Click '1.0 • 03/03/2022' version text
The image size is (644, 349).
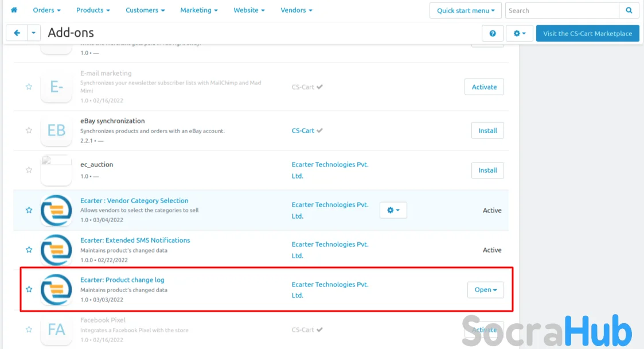(102, 300)
